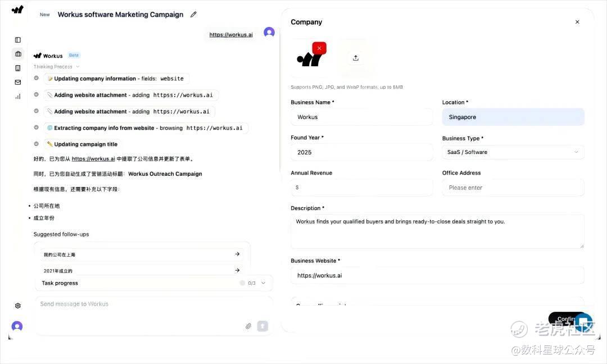Viewport: 607px width, 364px height.
Task: Click the New label by title
Action: click(45, 15)
